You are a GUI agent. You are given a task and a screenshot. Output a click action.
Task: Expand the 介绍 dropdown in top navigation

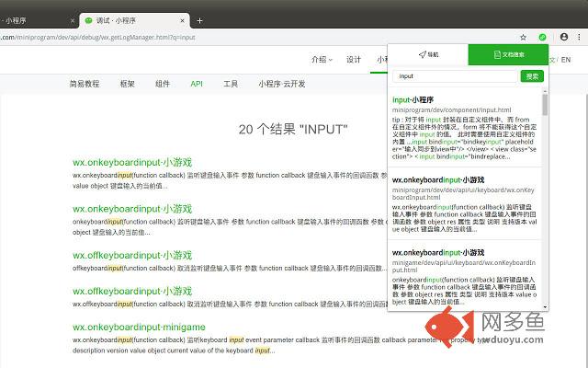321,60
